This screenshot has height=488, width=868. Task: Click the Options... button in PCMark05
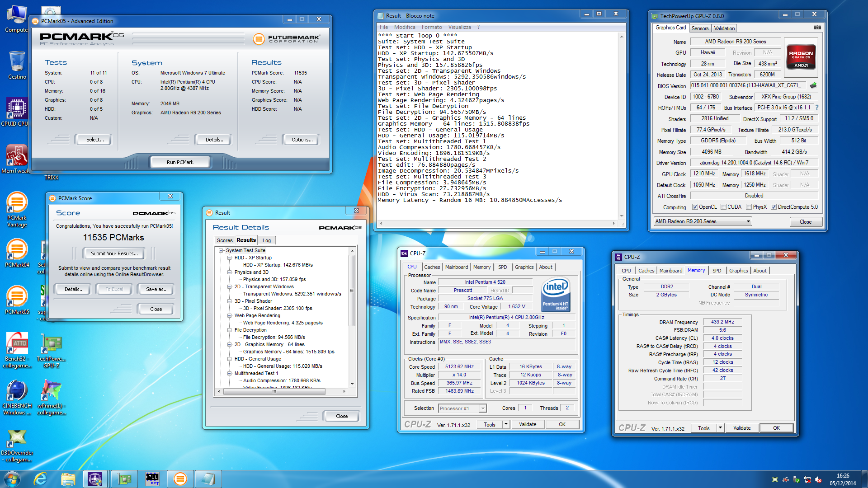pos(302,140)
